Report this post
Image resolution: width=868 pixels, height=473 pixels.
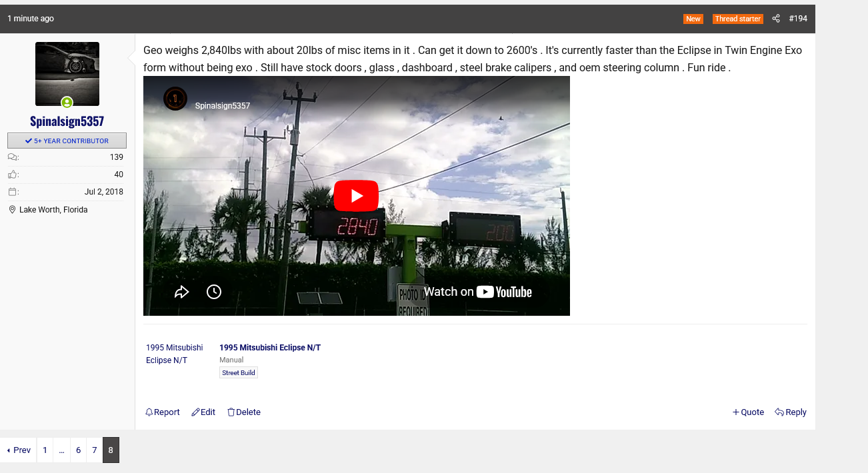[163, 412]
